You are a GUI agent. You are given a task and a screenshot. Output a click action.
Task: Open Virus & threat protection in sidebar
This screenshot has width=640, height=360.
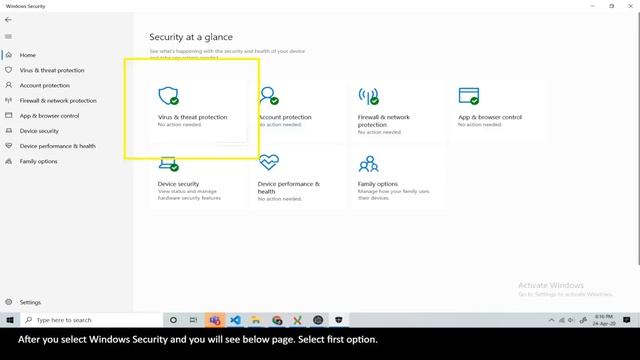[52, 70]
